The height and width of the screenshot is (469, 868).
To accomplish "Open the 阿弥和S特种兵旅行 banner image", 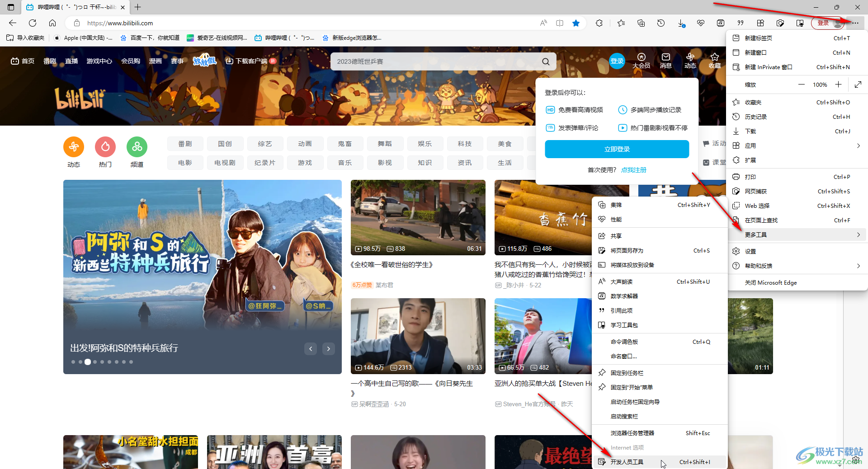I will point(203,277).
